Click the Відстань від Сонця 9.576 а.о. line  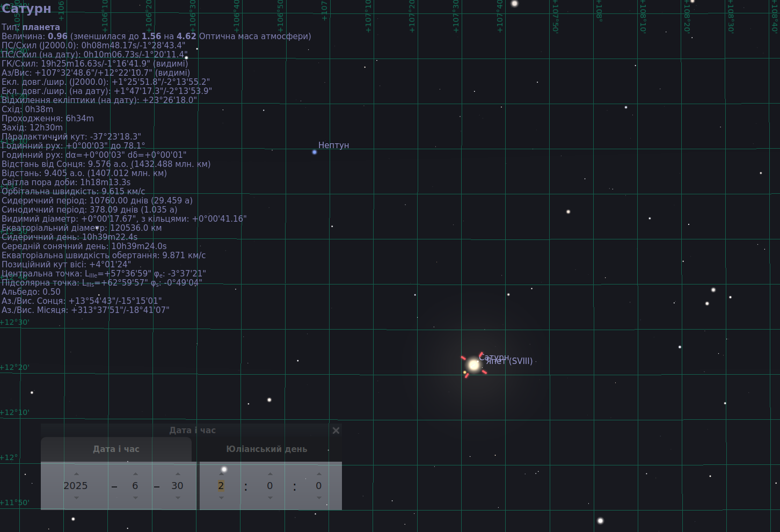coord(106,164)
